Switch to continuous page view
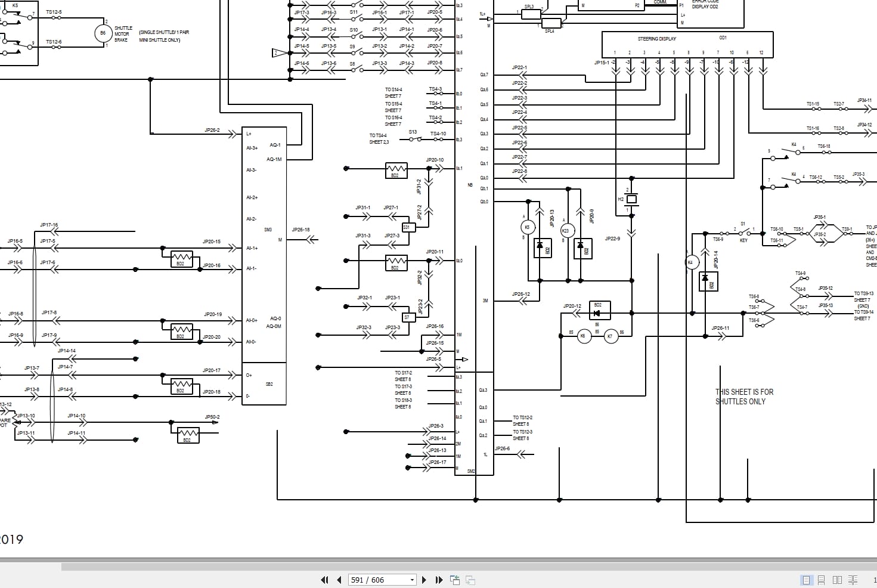 tap(822, 580)
